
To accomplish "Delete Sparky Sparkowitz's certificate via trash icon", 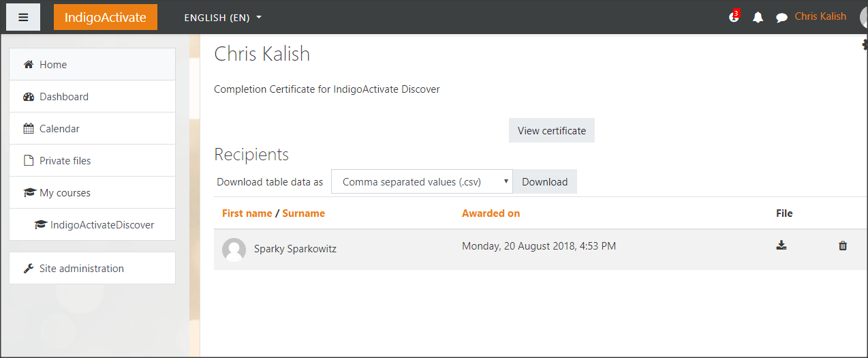I will pyautogui.click(x=843, y=245).
